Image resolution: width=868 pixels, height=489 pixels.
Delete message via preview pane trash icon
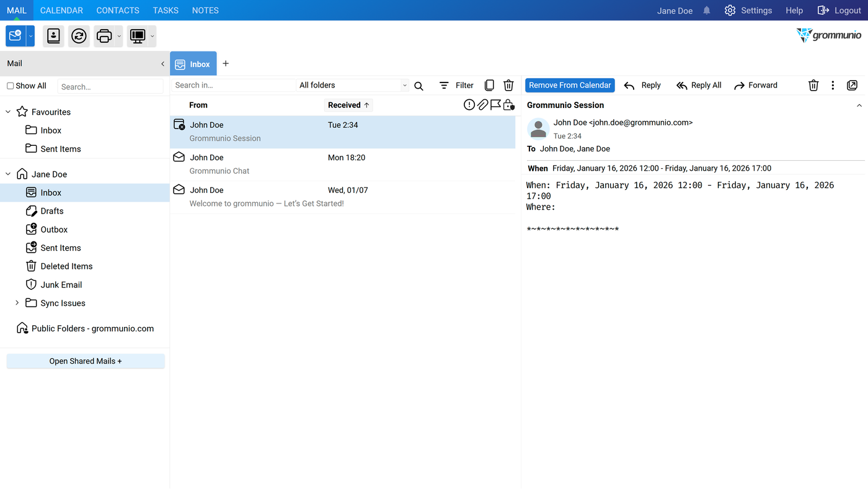point(813,86)
